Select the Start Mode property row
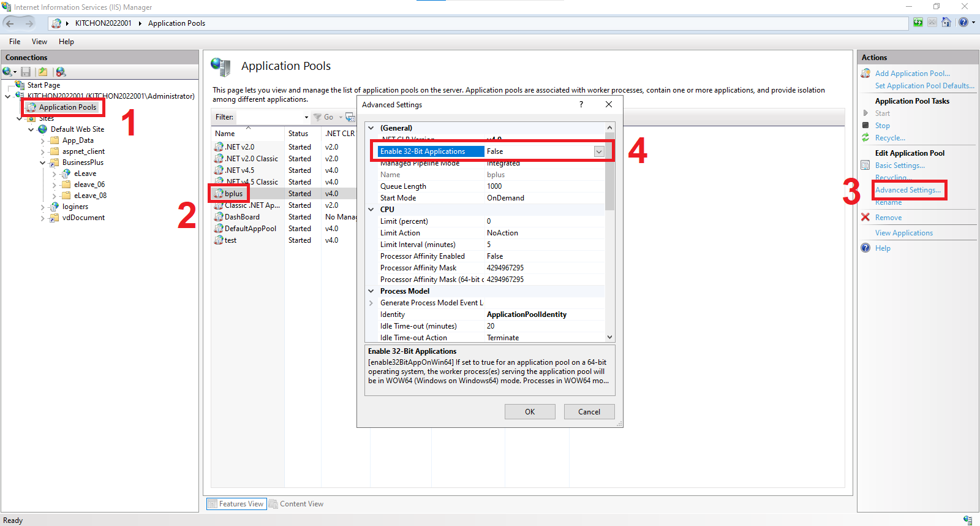 [x=488, y=198]
